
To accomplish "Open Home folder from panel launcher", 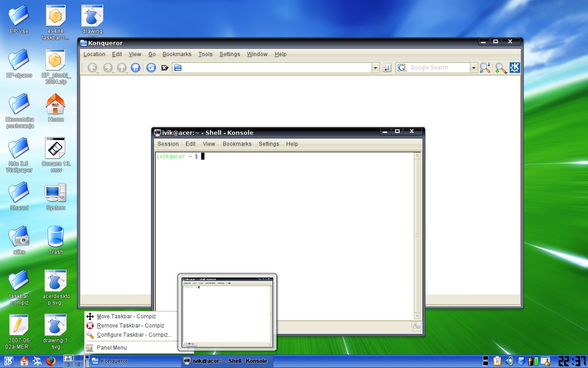I will (24, 361).
